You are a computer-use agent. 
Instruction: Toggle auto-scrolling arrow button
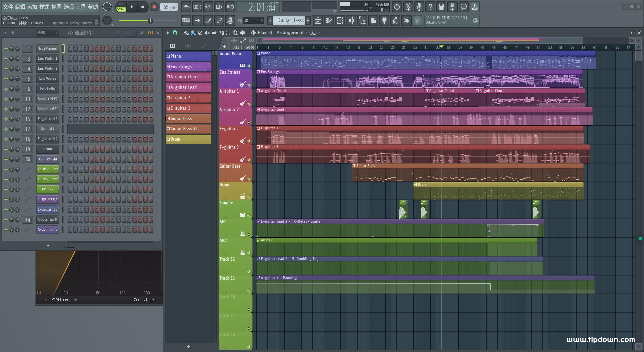197,21
